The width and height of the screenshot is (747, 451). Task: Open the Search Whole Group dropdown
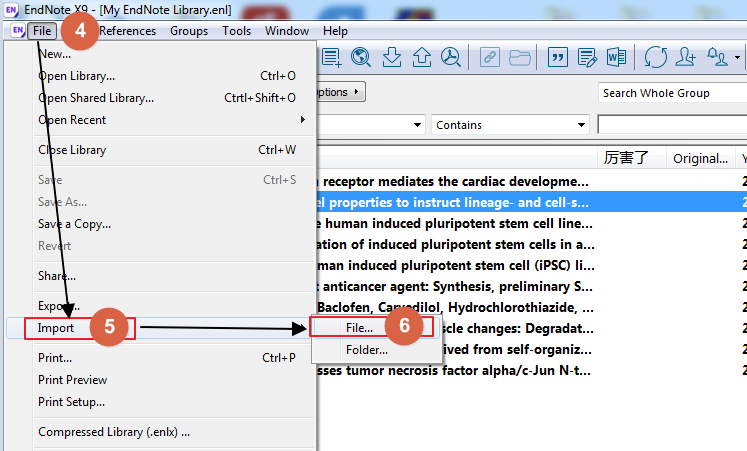click(672, 93)
